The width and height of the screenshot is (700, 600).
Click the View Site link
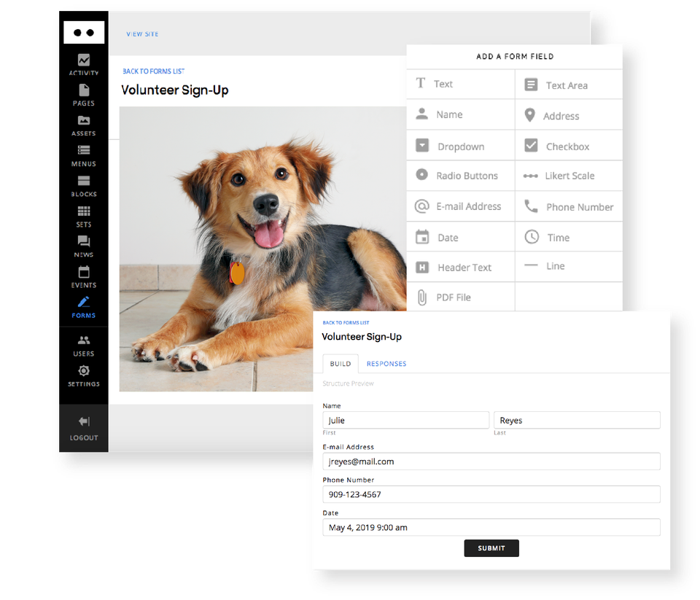click(142, 34)
